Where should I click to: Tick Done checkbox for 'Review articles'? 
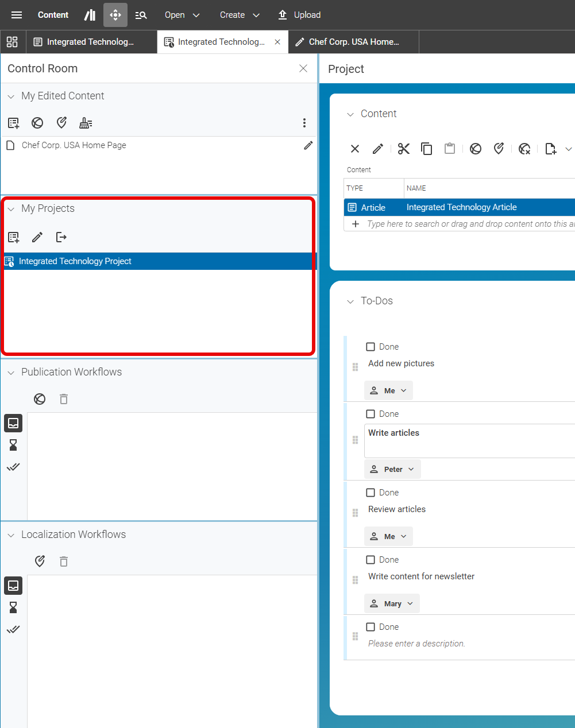[371, 493]
